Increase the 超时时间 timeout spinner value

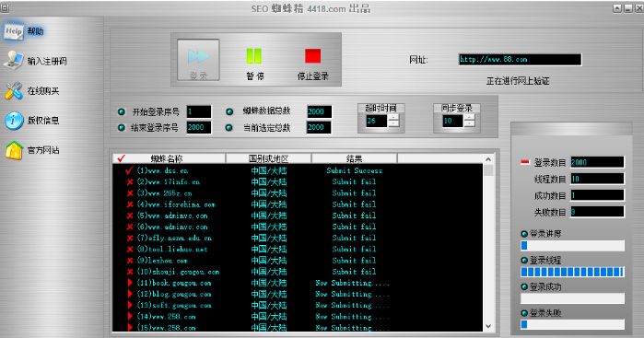pyautogui.click(x=393, y=117)
